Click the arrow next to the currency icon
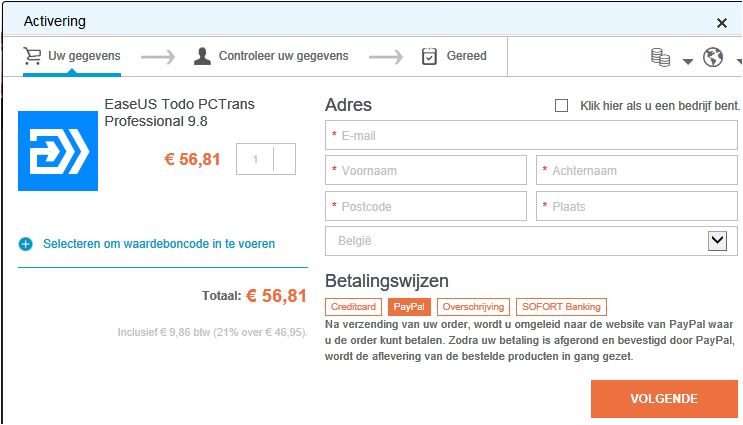This screenshot has height=425, width=743. (687, 61)
